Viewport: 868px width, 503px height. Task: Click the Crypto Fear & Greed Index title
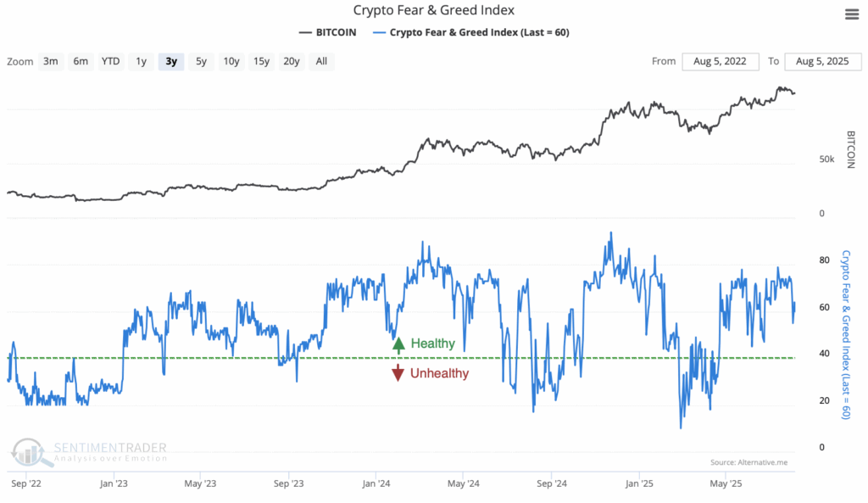click(x=433, y=10)
